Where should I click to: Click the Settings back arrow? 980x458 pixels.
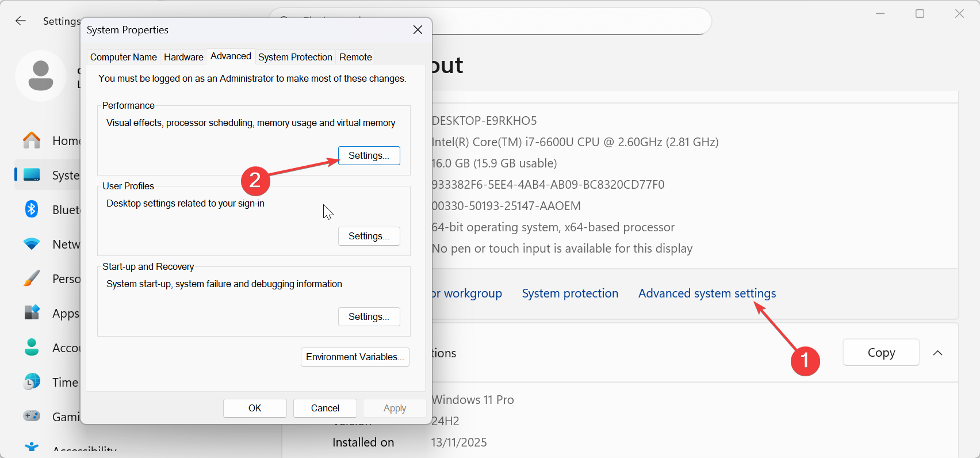(x=21, y=21)
